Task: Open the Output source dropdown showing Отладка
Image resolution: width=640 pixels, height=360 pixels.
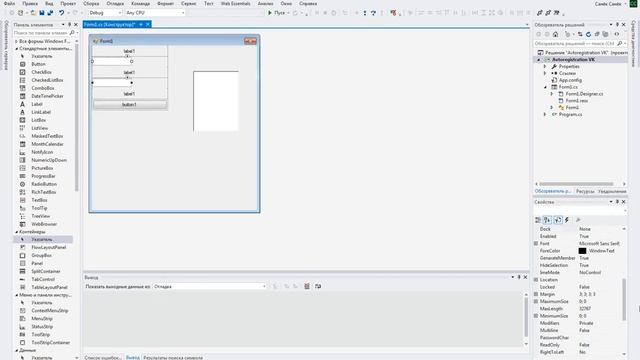Action: click(210, 287)
